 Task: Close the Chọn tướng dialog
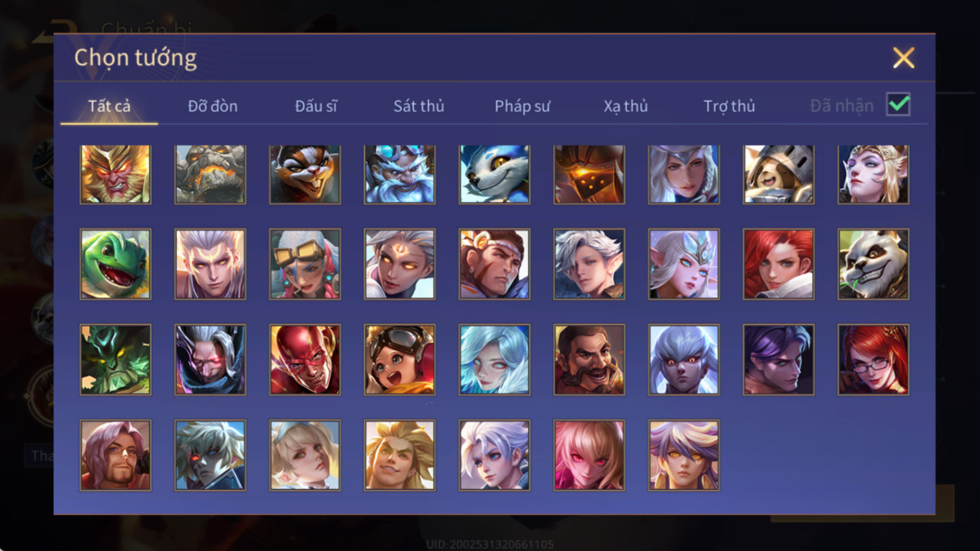(903, 58)
